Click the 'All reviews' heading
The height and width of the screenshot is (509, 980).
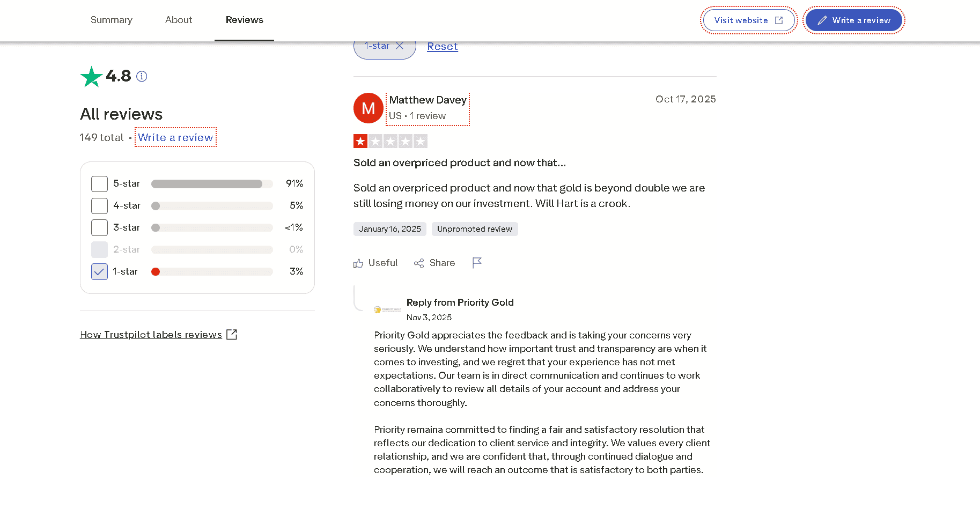[x=121, y=114]
